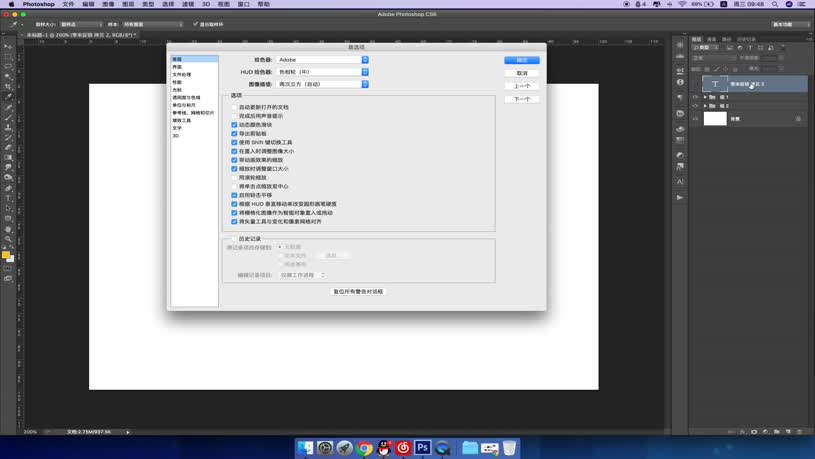
Task: Uncheck 动态颜色滑块 option
Action: coord(234,125)
